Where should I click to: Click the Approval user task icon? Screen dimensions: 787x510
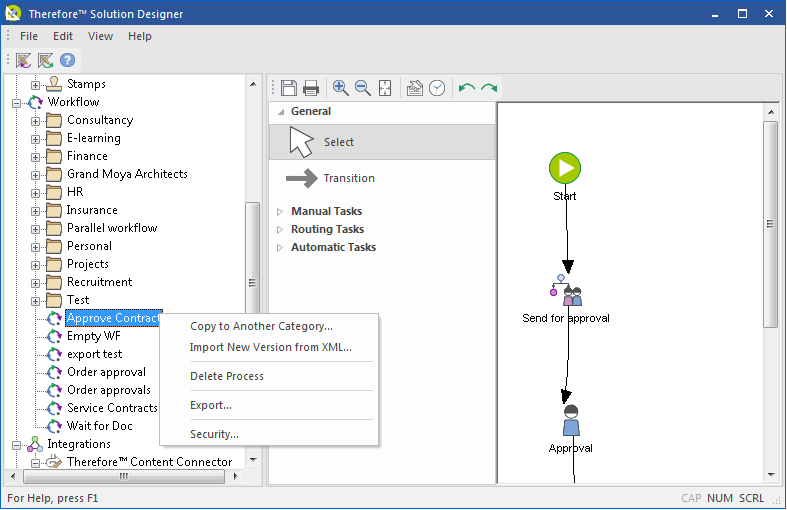[x=571, y=421]
